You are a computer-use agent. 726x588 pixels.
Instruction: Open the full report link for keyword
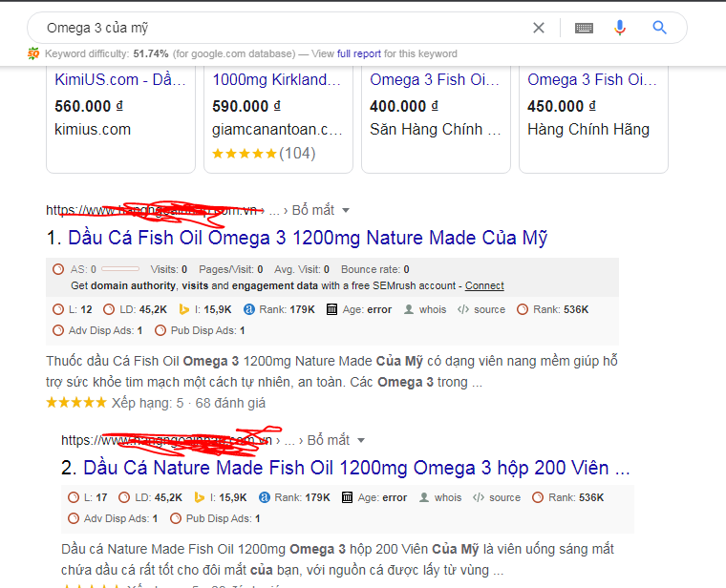coord(359,53)
